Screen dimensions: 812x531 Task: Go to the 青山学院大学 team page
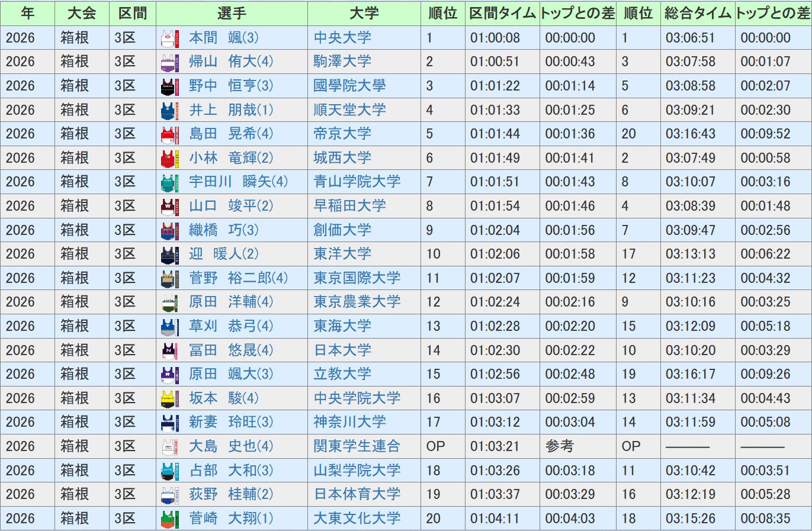(x=357, y=182)
